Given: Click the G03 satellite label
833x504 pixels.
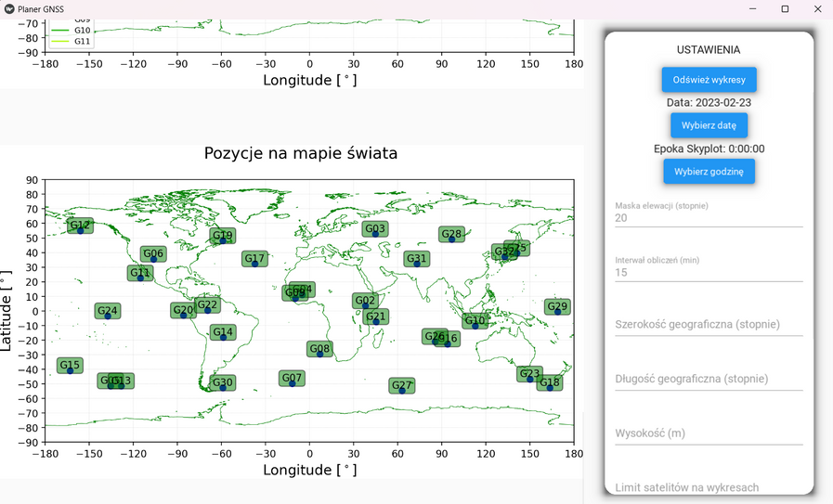Looking at the screenshot, I should 375,229.
